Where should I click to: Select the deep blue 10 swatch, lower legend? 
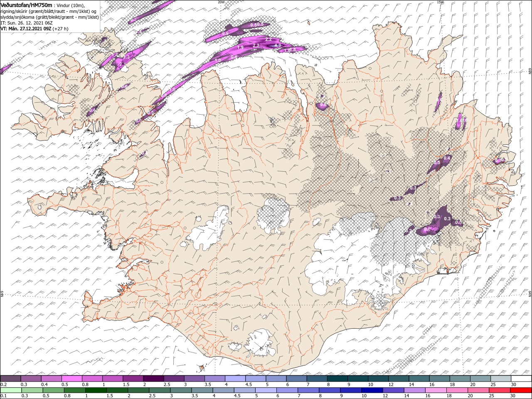(x=372, y=390)
